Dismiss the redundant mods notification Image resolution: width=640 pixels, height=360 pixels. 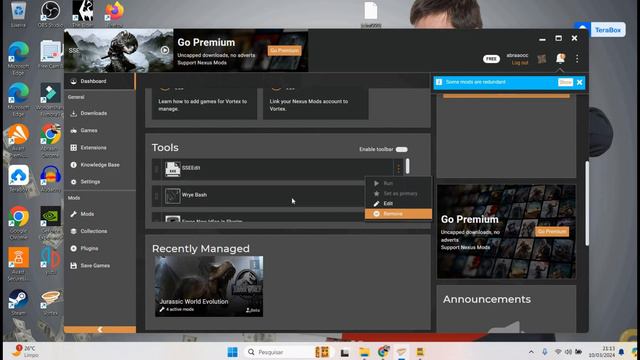coord(579,82)
